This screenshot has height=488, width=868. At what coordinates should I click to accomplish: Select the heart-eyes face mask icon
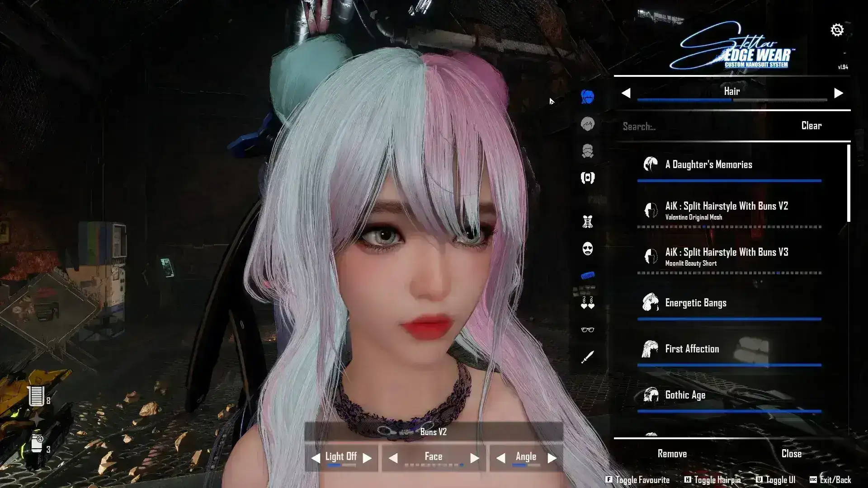click(587, 249)
